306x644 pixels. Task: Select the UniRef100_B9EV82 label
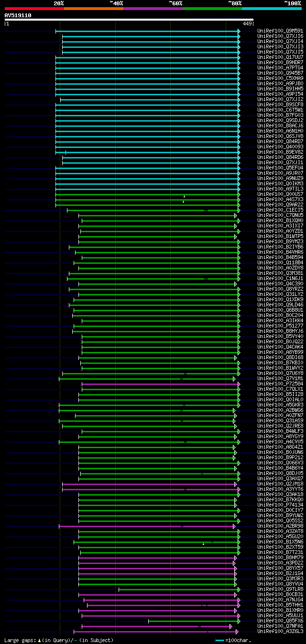point(280,152)
